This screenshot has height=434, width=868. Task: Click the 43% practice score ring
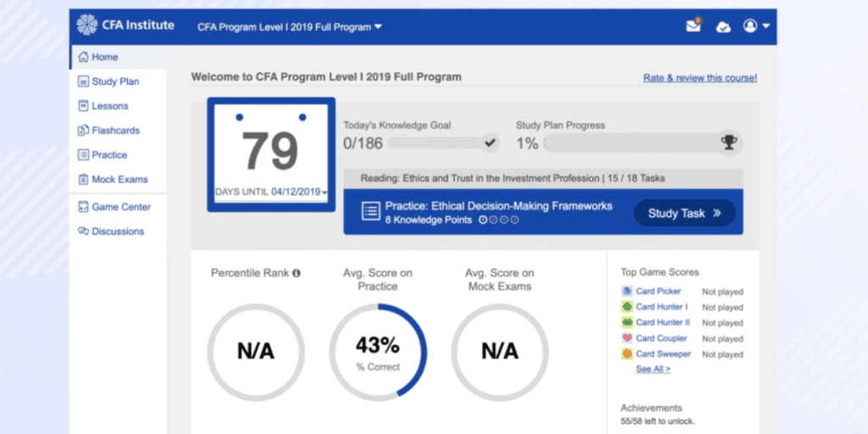pos(378,351)
